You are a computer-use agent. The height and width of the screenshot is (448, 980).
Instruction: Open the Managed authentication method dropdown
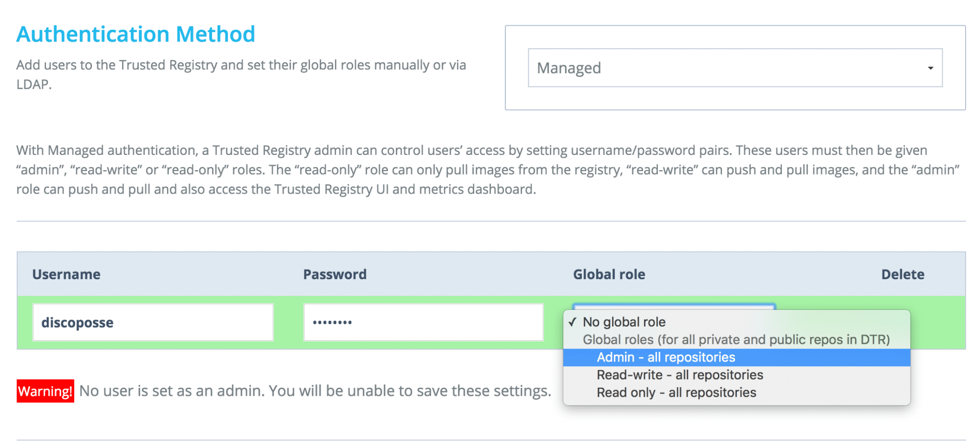point(735,68)
